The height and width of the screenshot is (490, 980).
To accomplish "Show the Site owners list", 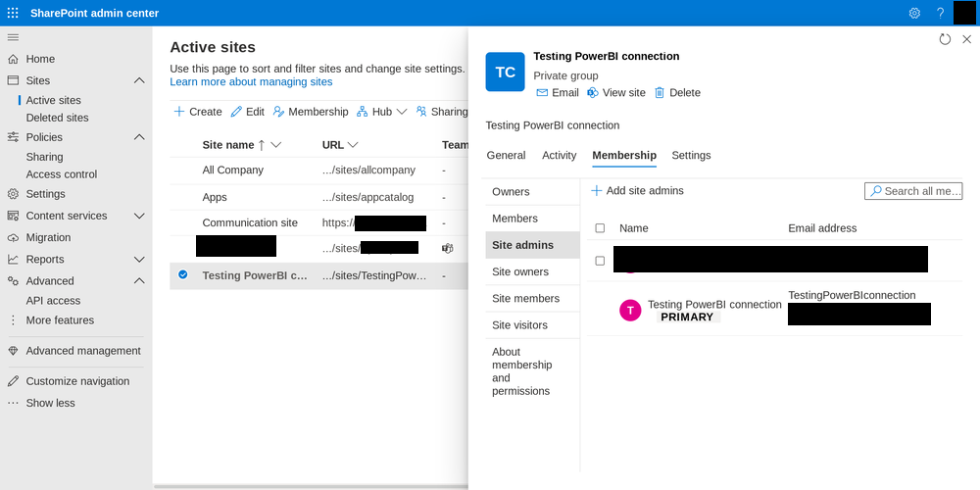I will pyautogui.click(x=532, y=271).
